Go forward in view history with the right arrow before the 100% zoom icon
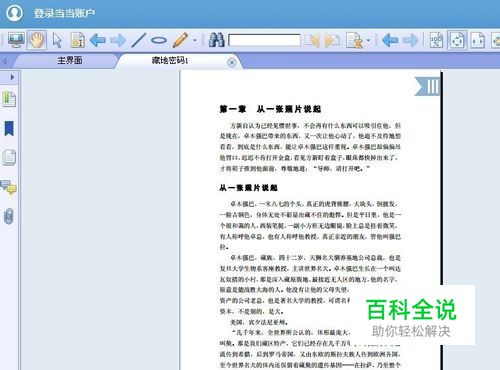The image size is (500, 370). pyautogui.click(x=410, y=40)
